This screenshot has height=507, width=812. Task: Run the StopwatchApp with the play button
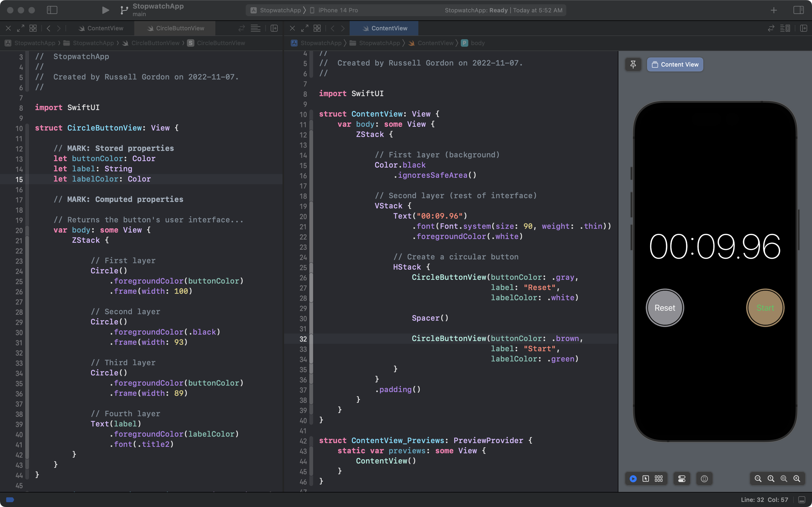point(105,10)
